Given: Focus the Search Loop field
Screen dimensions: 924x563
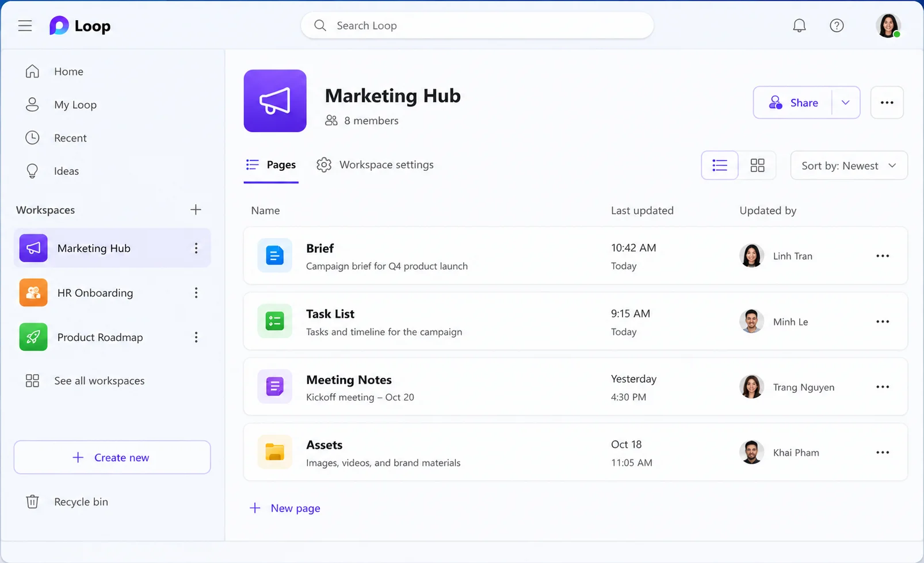Looking at the screenshot, I should pos(477,25).
